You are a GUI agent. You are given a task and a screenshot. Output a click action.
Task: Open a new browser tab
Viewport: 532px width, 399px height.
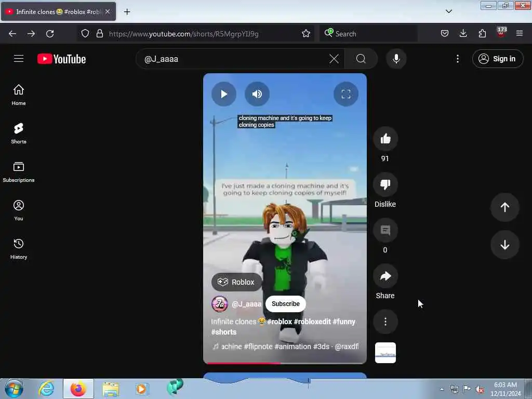pos(127,12)
